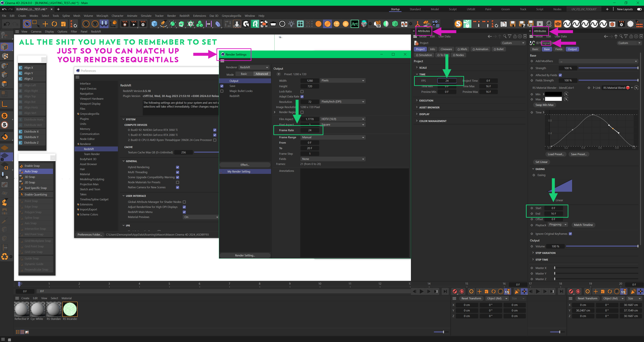Click Swap Min Max button
This screenshot has height=342, width=644.
545,105
